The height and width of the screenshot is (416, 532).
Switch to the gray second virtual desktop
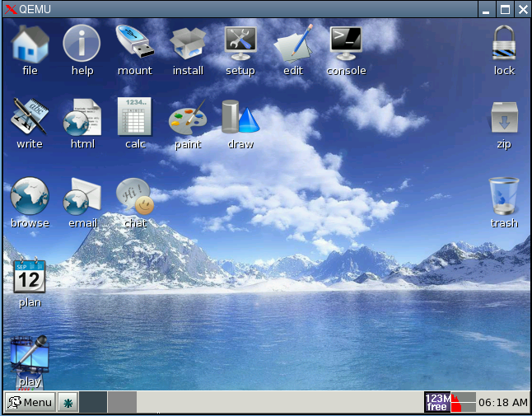point(122,402)
